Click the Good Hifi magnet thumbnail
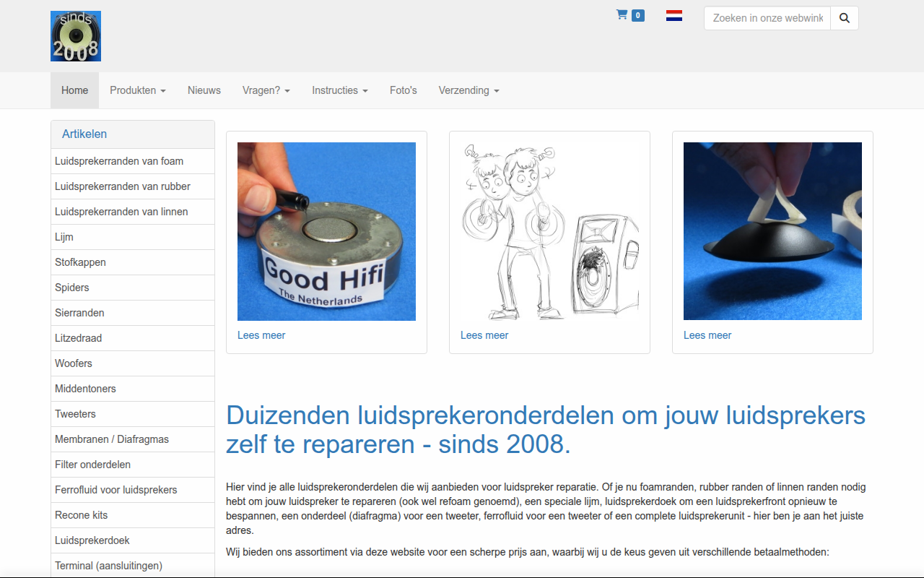The width and height of the screenshot is (924, 578). [x=326, y=231]
